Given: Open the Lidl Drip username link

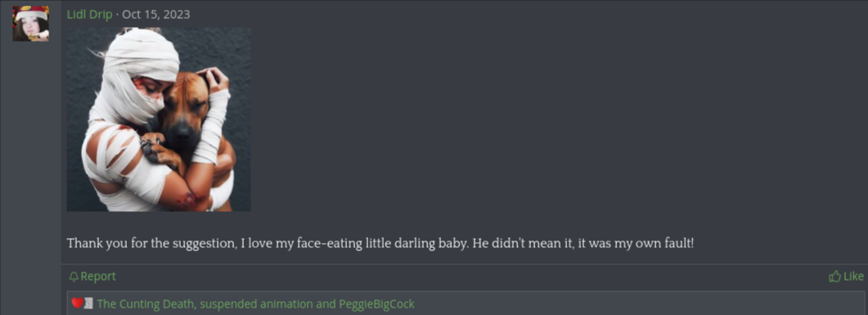Looking at the screenshot, I should (90, 15).
